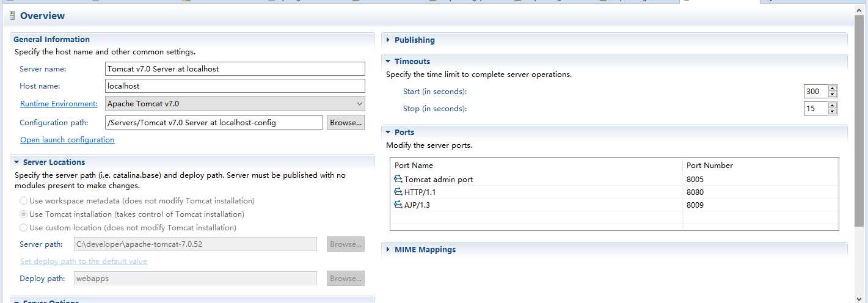868x303 pixels.
Task: Click the Port Name column header
Action: [x=536, y=166]
